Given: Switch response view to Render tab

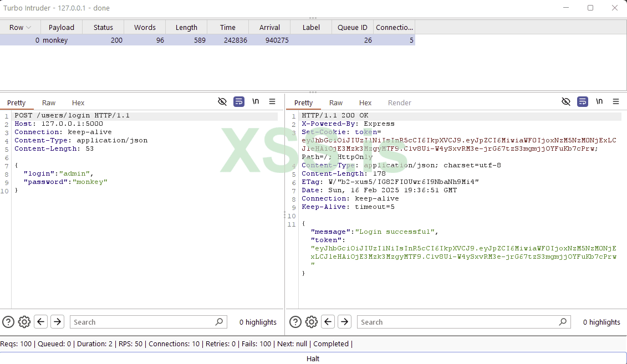Looking at the screenshot, I should [x=400, y=102].
